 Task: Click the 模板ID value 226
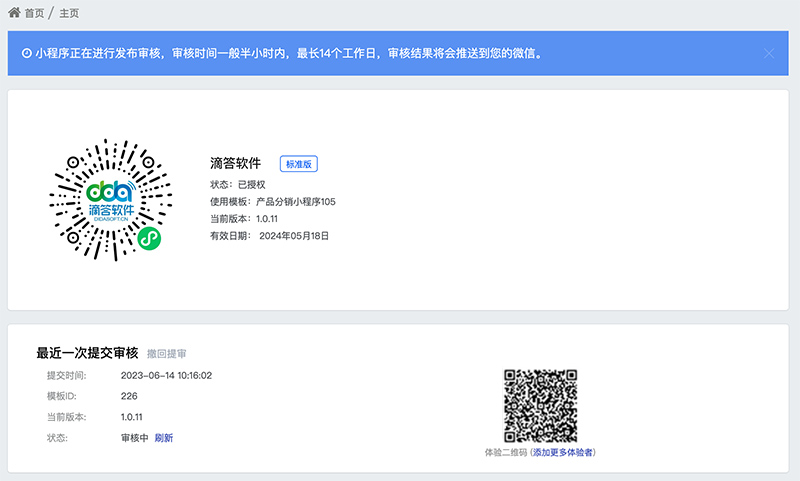click(129, 396)
